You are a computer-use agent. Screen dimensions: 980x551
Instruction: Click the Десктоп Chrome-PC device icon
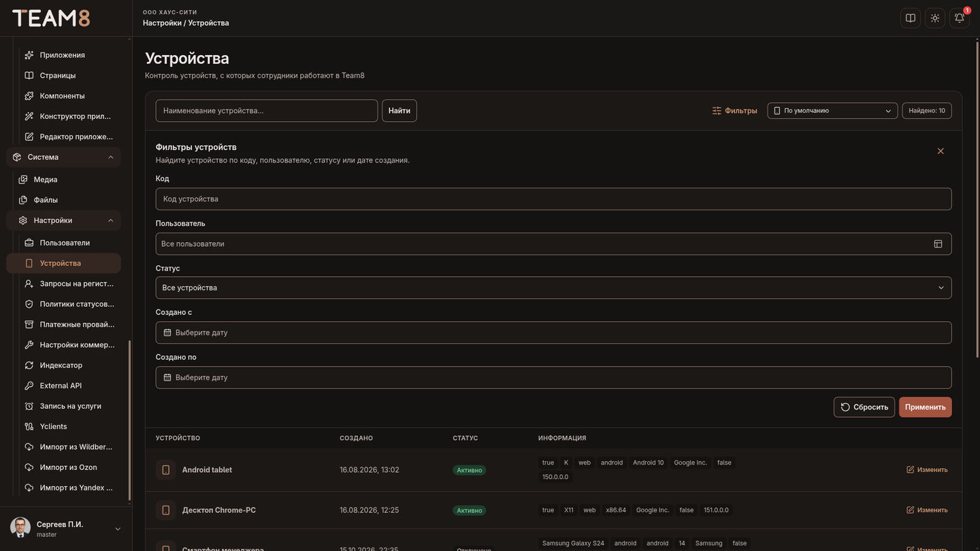165,510
